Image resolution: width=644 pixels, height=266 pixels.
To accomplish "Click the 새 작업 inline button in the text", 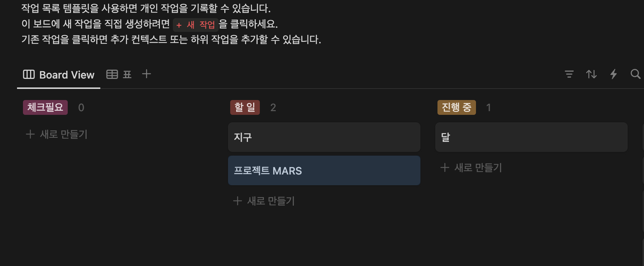I will [x=195, y=24].
